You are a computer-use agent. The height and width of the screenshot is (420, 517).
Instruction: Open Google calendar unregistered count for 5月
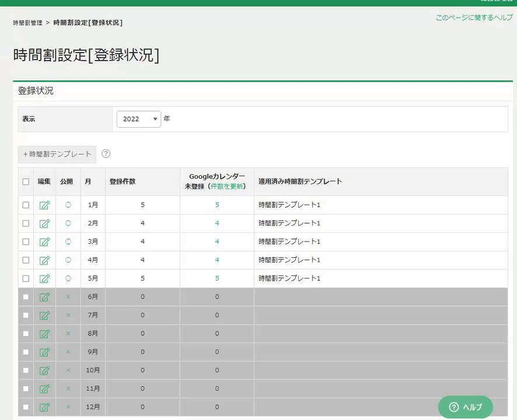click(217, 278)
